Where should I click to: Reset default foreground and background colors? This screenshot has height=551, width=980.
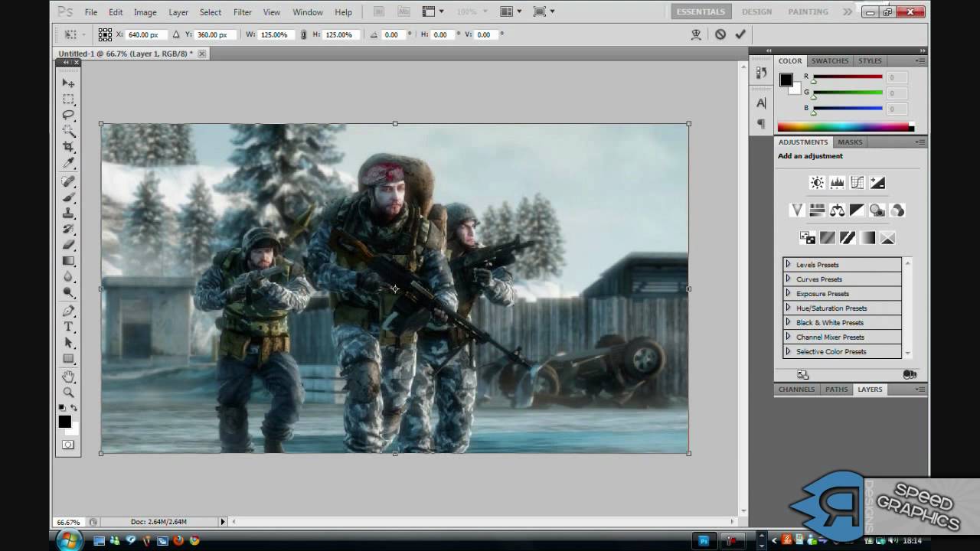[62, 408]
